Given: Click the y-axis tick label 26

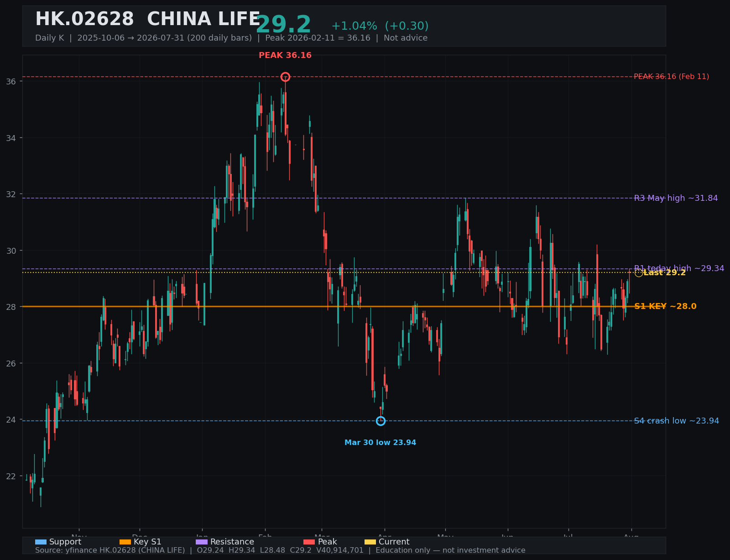Looking at the screenshot, I should (11, 363).
